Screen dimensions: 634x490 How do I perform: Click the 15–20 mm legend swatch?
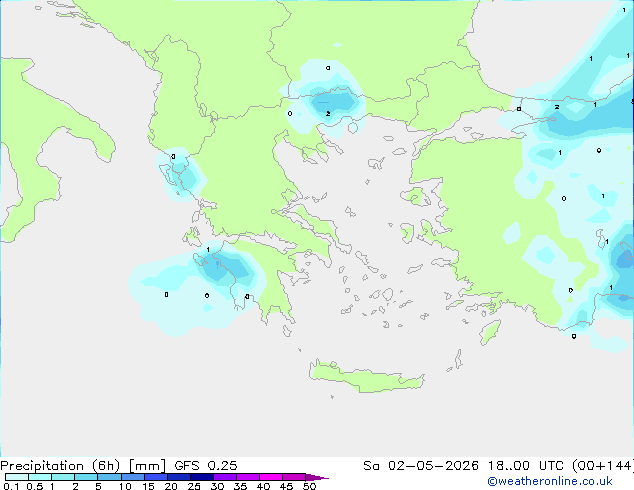156,477
